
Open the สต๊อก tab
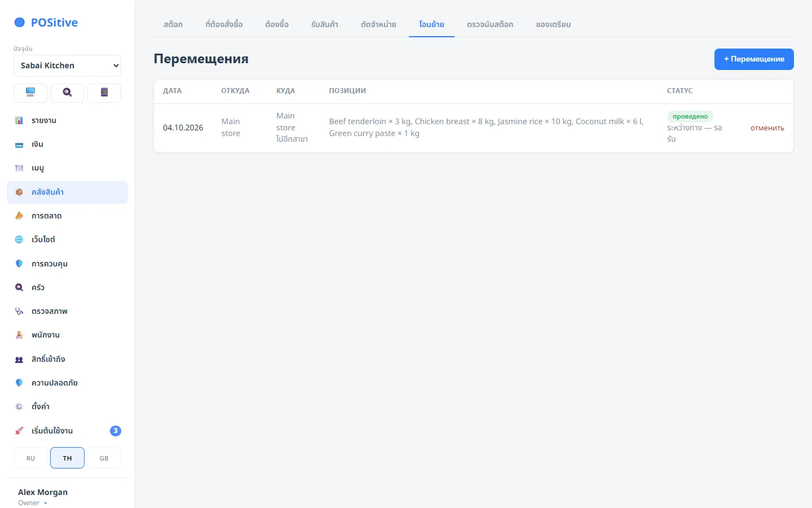pos(173,24)
